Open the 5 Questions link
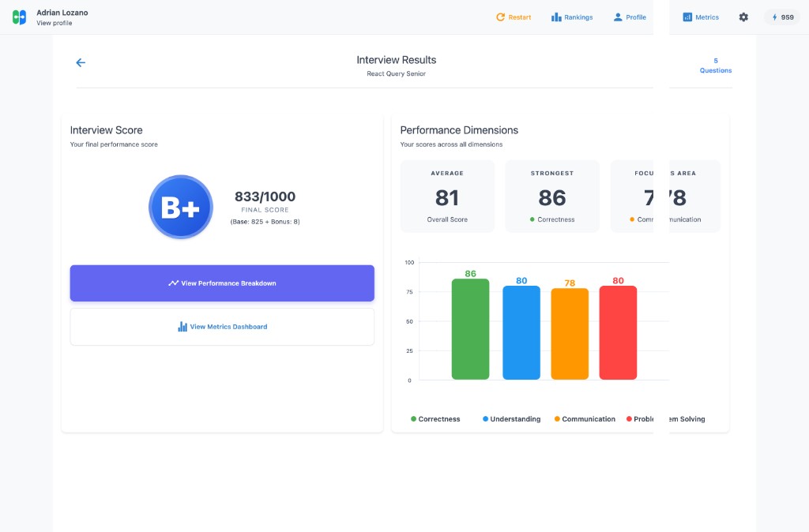 pyautogui.click(x=714, y=65)
